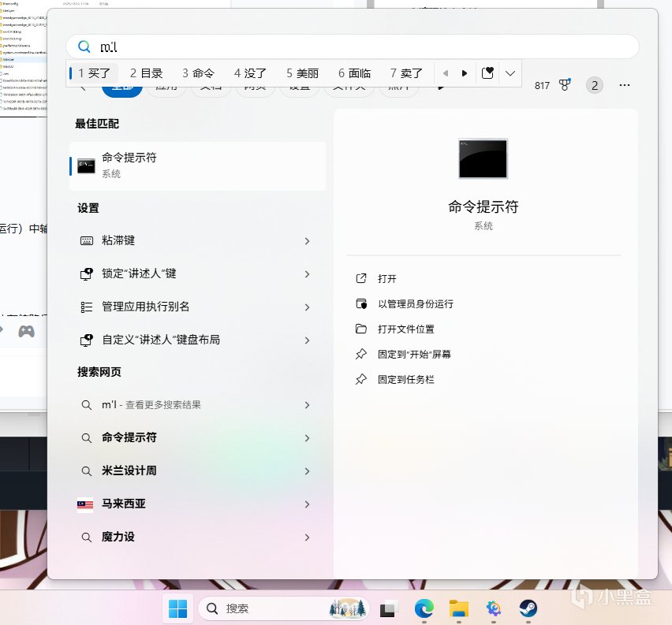Click the large Command Prompt preview icon
This screenshot has height=625, width=672.
483,158
